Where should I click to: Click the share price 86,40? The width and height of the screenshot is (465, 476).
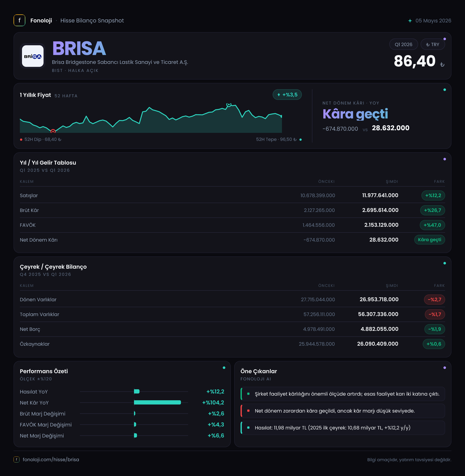pos(414,61)
